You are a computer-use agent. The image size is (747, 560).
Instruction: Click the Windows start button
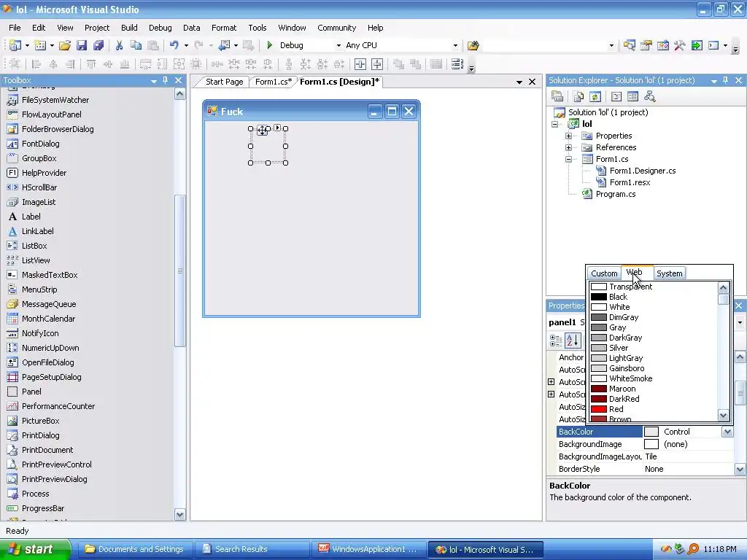coord(34,549)
